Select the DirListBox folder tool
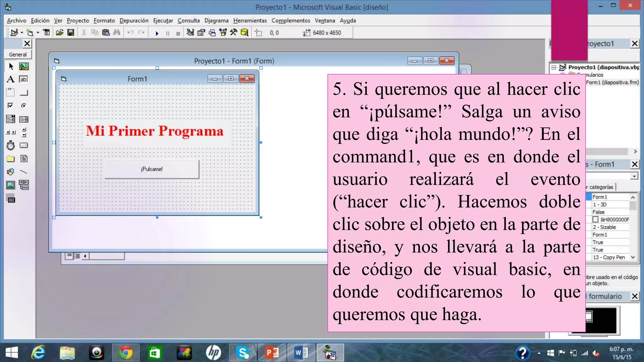Viewport: 644px width, 362px height. pos(10,159)
